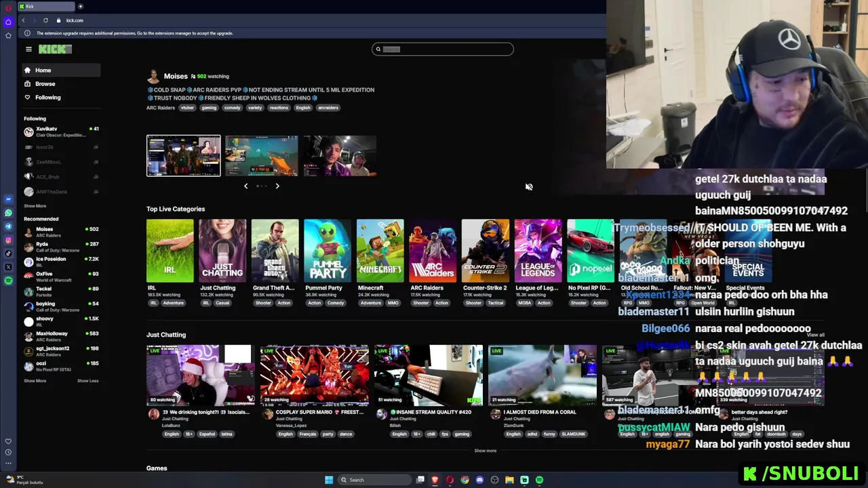Open history clock in Opera sidebar
The image size is (868, 488).
[8, 452]
